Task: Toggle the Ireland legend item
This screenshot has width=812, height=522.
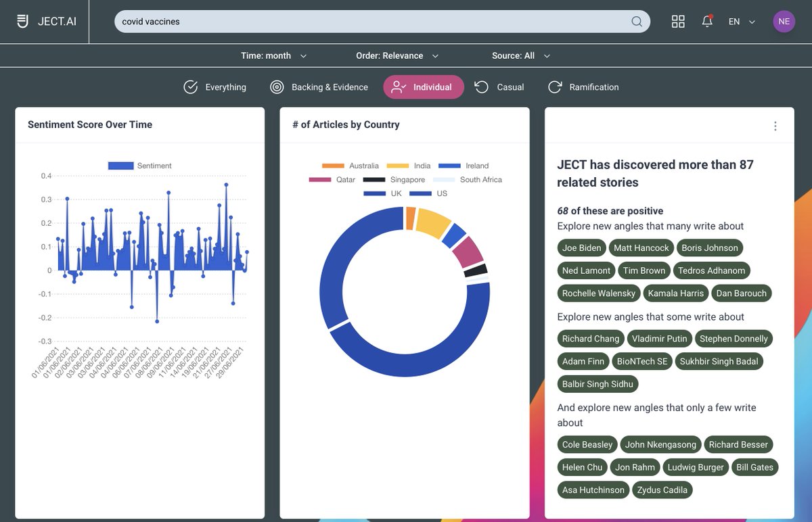Action: (x=464, y=166)
